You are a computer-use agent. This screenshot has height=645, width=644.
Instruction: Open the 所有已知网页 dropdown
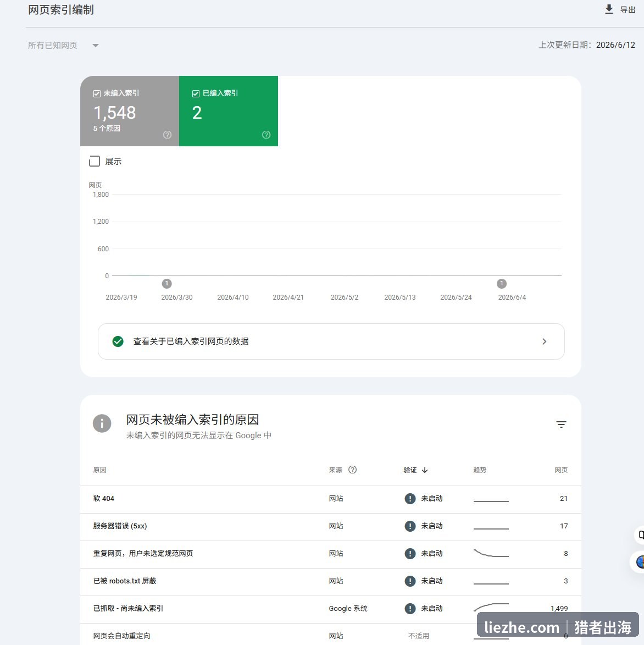63,45
